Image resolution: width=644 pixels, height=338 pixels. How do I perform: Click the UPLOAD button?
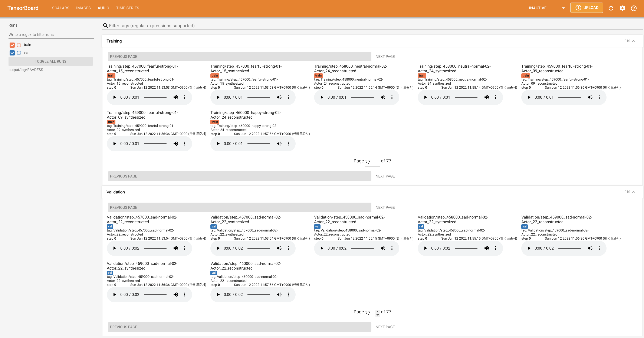pos(586,8)
